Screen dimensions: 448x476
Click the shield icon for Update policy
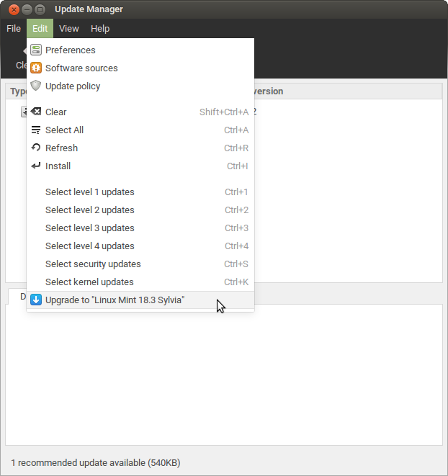36,86
